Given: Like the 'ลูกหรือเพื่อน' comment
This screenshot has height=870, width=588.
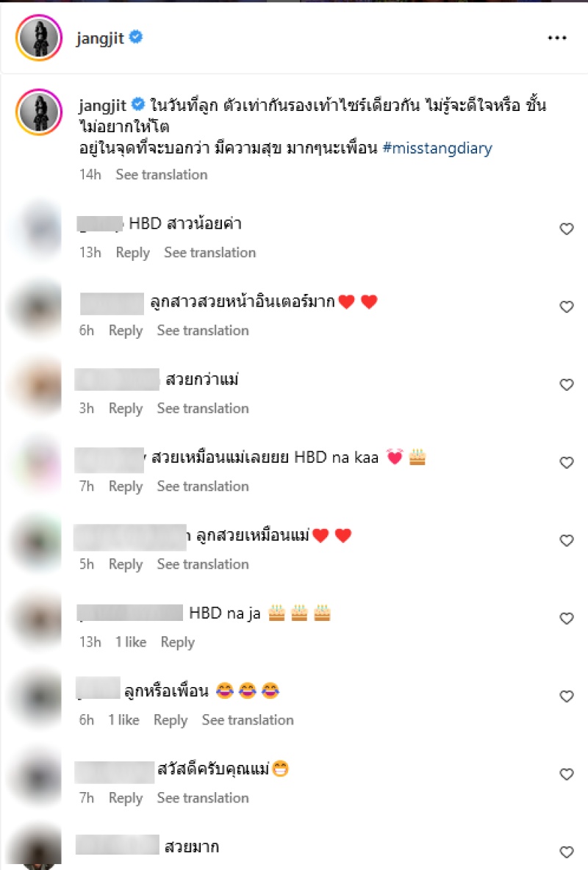Looking at the screenshot, I should 567,697.
